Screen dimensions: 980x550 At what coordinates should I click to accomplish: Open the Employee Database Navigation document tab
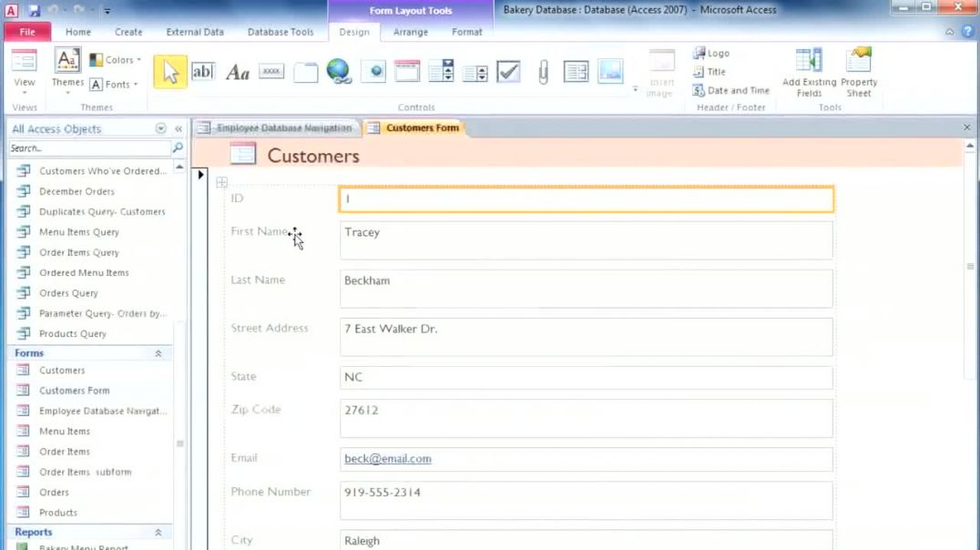276,128
